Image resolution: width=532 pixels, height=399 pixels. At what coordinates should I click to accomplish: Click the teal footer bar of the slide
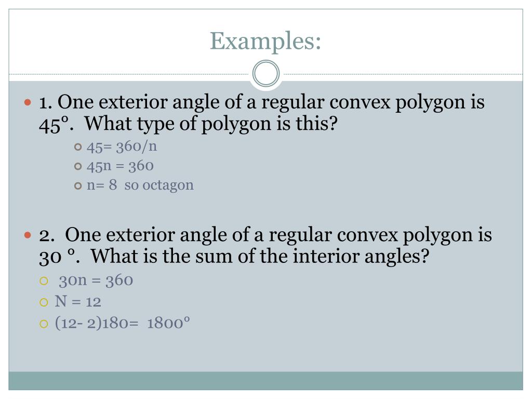(265, 381)
